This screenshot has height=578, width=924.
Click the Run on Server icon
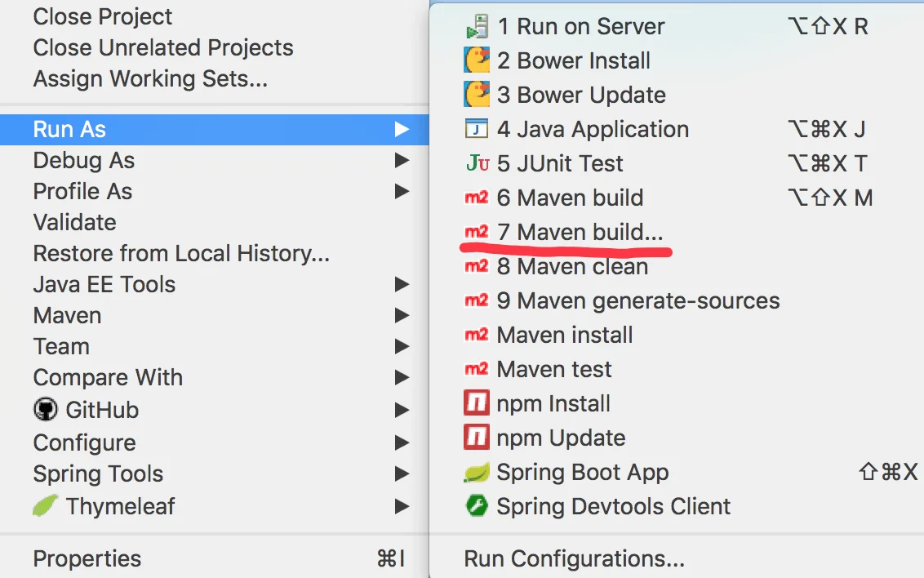pos(477,26)
